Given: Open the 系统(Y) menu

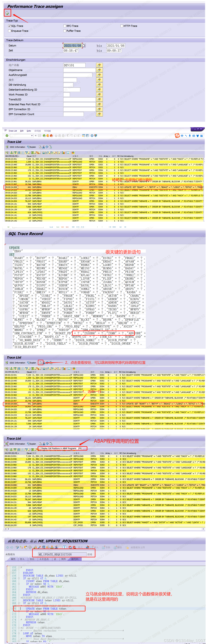Looking at the screenshot, I should 37,131.
